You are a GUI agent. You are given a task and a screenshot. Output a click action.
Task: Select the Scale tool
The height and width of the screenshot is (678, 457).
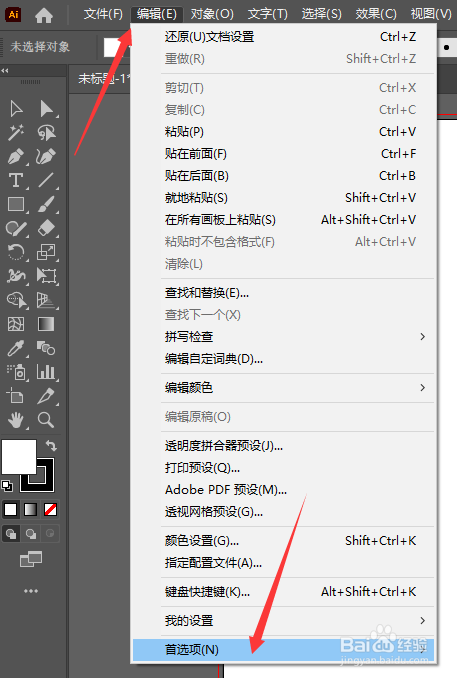(x=46, y=252)
